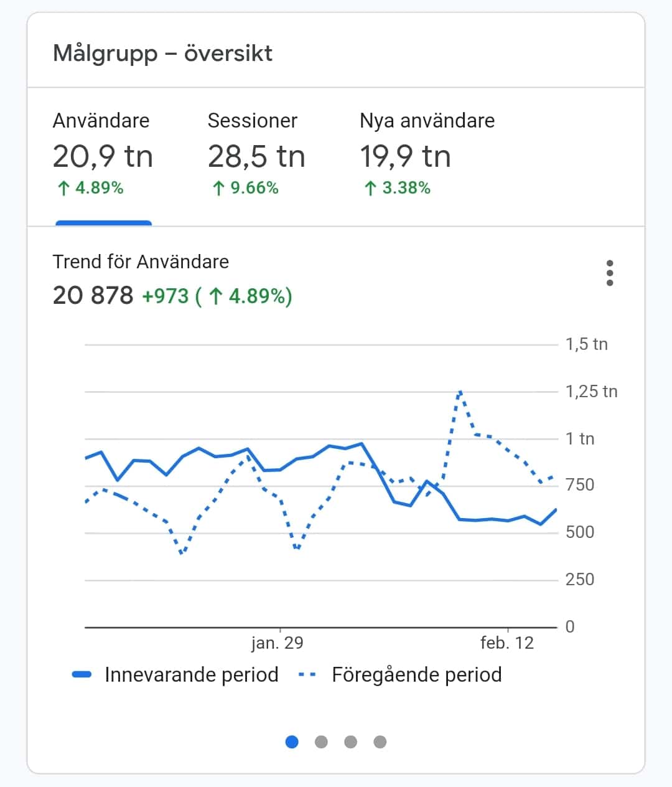Go to the first carousel page dot
Screen dimensions: 672x787
292,742
